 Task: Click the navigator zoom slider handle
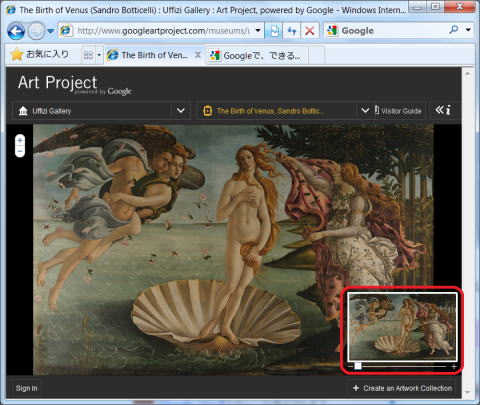[x=358, y=366]
